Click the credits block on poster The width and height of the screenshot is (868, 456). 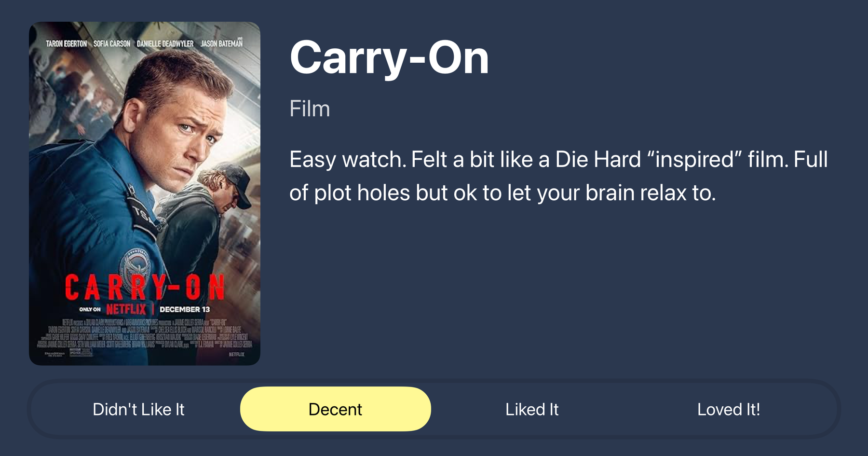coord(145,333)
